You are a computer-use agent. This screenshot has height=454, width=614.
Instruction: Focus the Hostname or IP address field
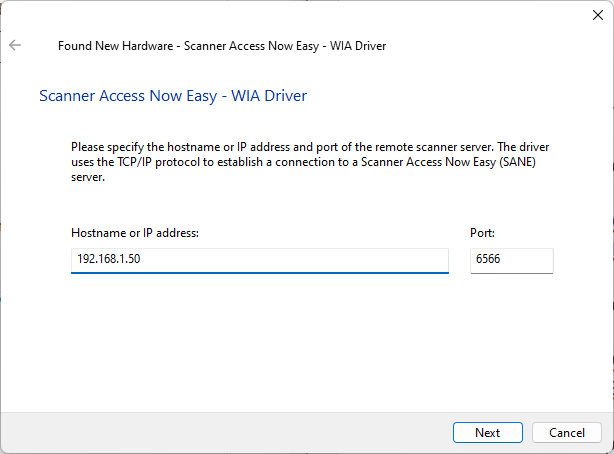260,260
